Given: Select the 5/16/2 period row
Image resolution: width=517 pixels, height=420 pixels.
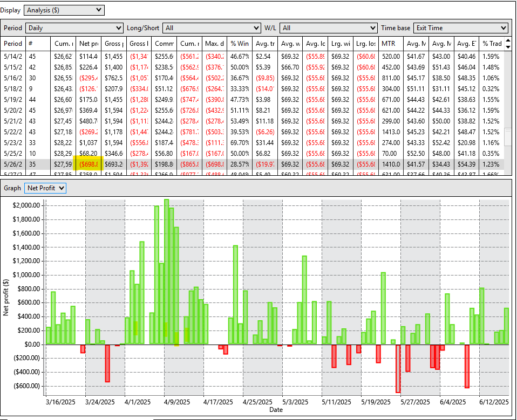Looking at the screenshot, I should (252, 78).
